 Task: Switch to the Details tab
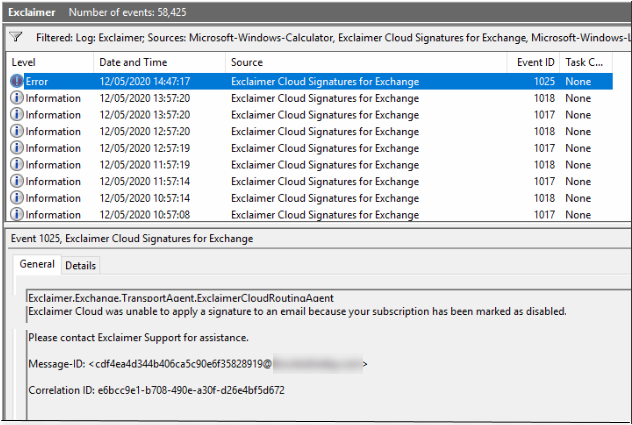coord(80,265)
